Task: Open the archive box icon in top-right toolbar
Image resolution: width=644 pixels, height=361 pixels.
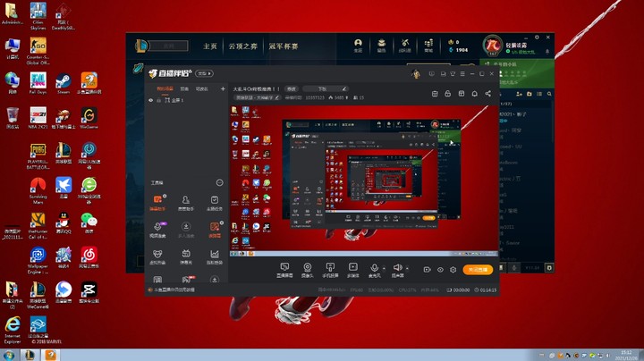Action: pyautogui.click(x=435, y=94)
